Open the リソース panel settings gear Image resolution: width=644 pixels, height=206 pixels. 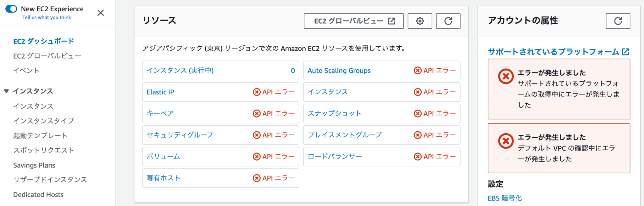point(420,21)
